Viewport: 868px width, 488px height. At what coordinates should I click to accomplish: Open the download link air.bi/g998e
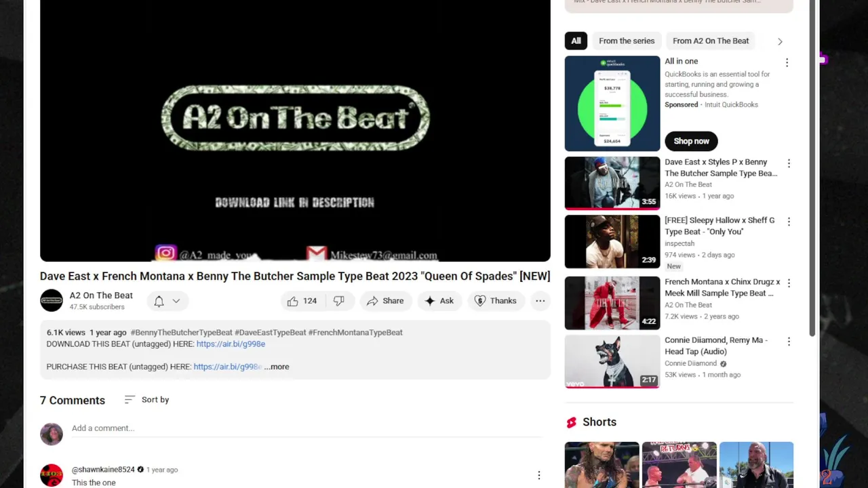pos(231,344)
